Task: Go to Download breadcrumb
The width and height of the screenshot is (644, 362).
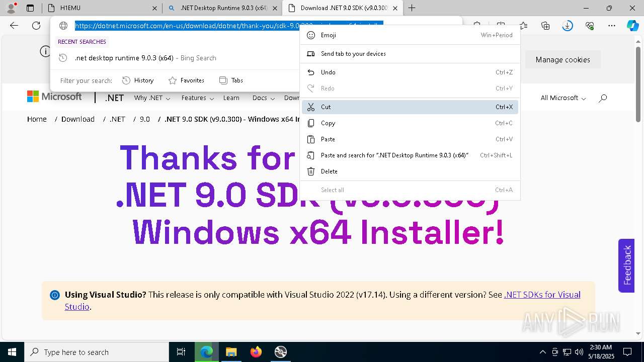Action: pyautogui.click(x=78, y=119)
